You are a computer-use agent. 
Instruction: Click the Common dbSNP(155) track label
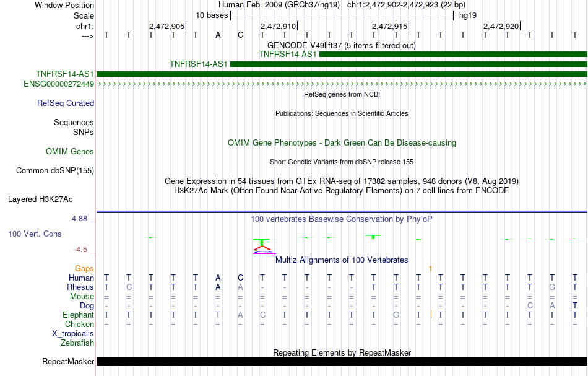tap(55, 171)
